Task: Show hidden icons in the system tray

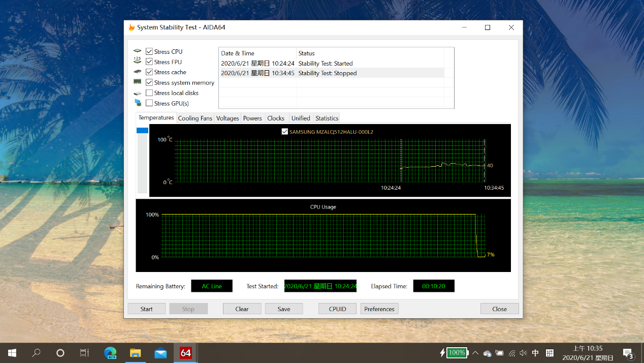Action: click(x=475, y=353)
